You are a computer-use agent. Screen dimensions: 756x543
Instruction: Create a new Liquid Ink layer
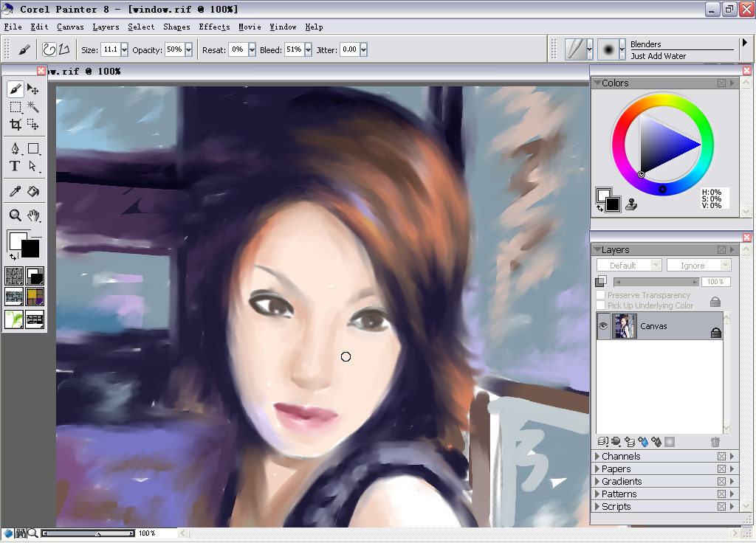[656, 441]
